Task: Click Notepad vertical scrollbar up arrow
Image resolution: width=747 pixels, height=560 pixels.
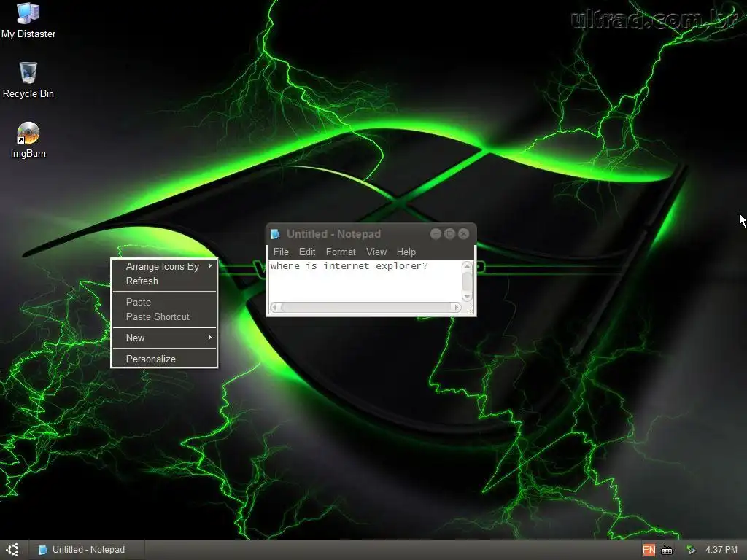Action: tap(467, 266)
